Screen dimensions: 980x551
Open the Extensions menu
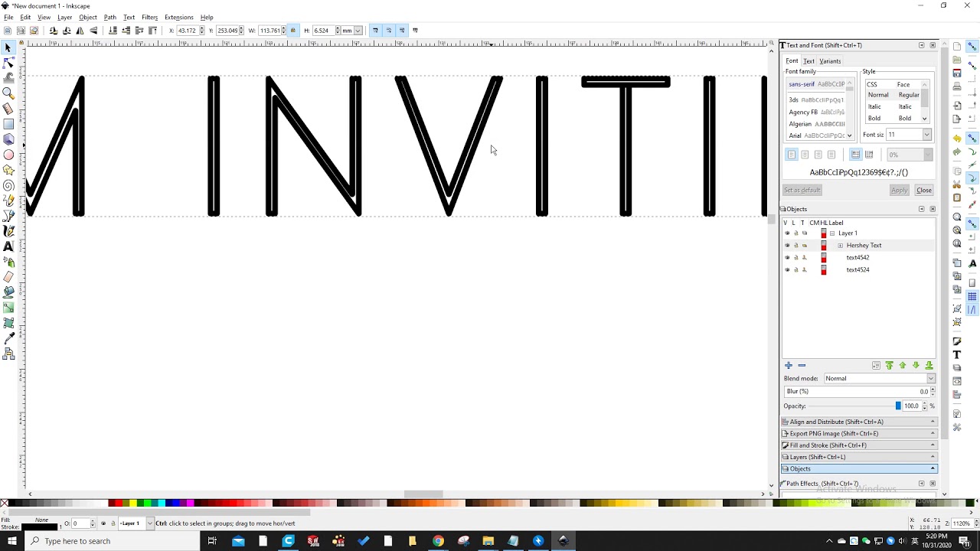point(178,17)
